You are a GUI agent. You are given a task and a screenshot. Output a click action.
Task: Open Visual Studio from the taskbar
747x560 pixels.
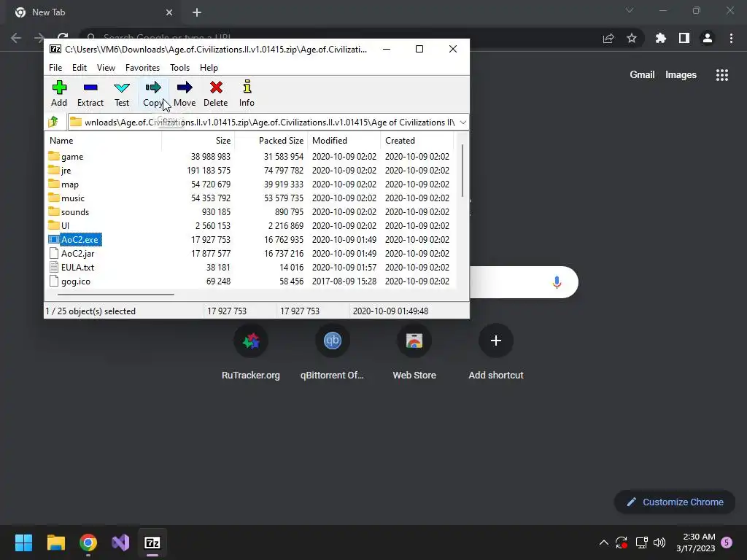tap(120, 542)
